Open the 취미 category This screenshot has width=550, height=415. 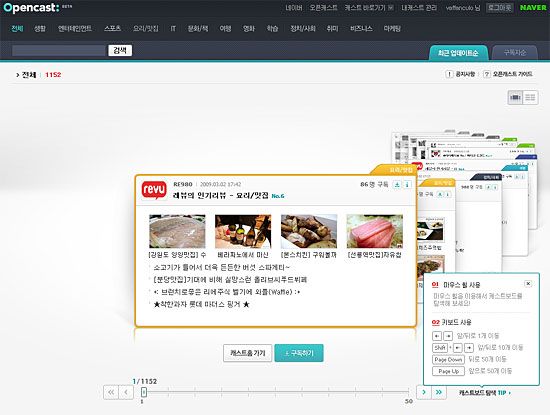click(x=333, y=29)
